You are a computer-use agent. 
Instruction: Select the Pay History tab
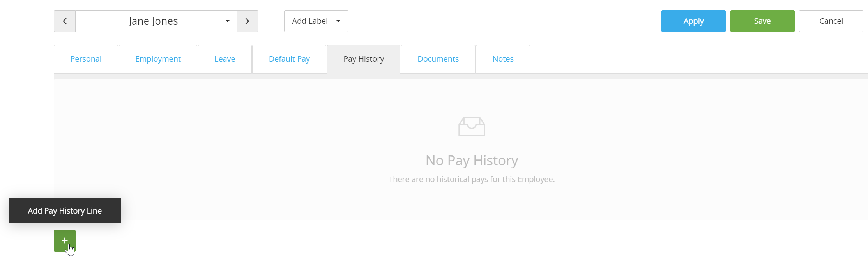point(364,59)
